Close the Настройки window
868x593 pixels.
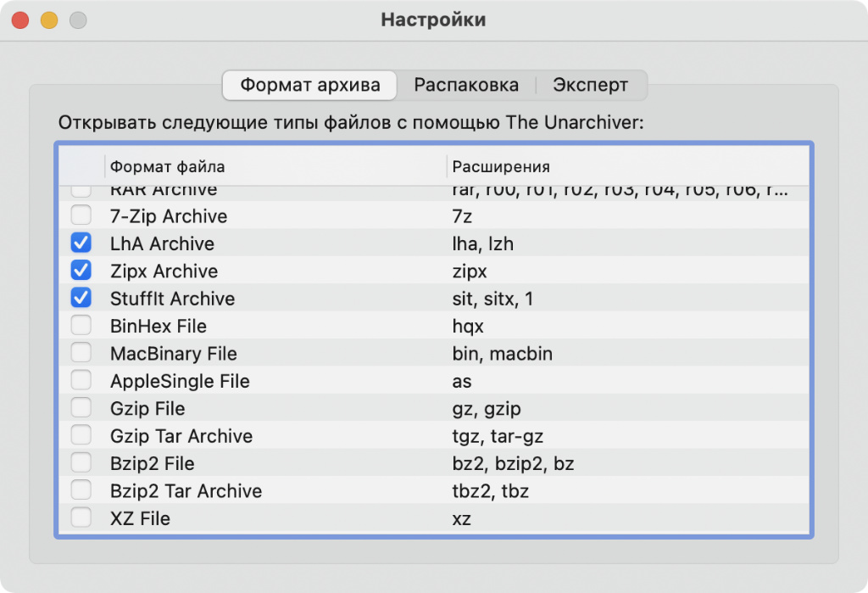20,20
